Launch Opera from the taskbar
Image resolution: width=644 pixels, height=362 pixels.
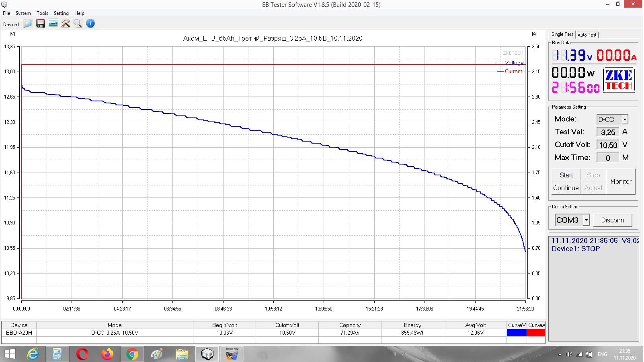[x=82, y=354]
